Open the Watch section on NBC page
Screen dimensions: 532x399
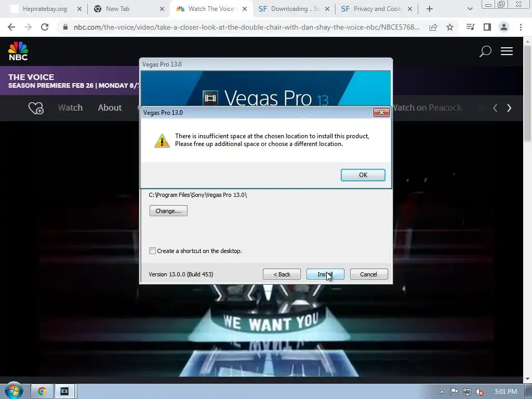pyautogui.click(x=70, y=108)
